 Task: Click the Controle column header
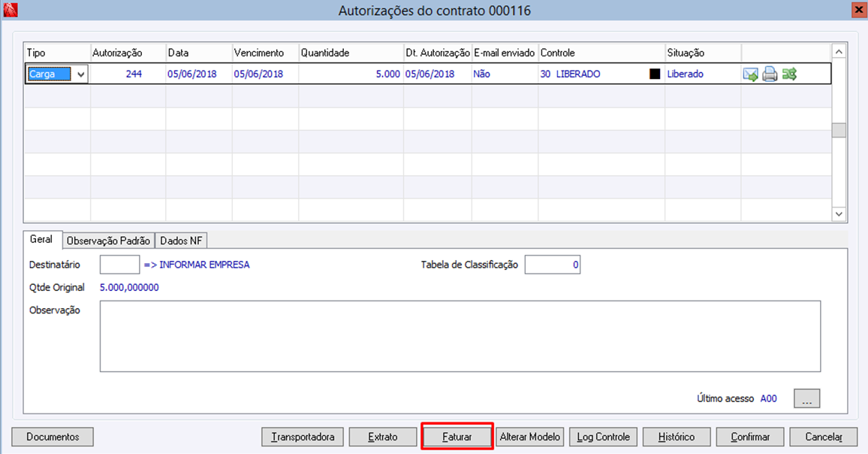[601, 53]
